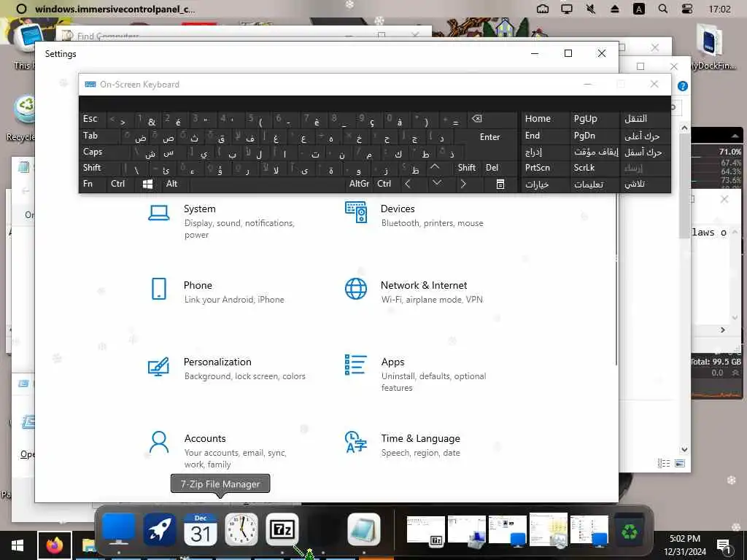747x560 pixels.
Task: Open Phone settings category
Action: tap(217, 292)
